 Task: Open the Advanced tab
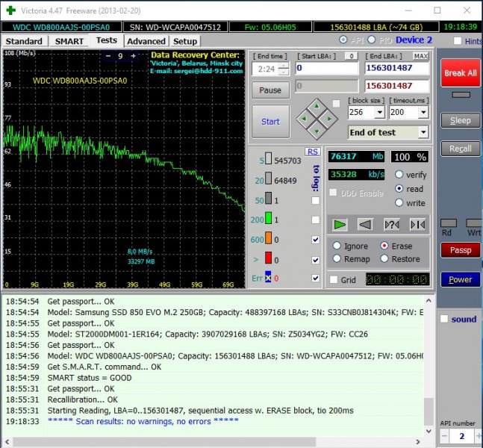coord(146,41)
